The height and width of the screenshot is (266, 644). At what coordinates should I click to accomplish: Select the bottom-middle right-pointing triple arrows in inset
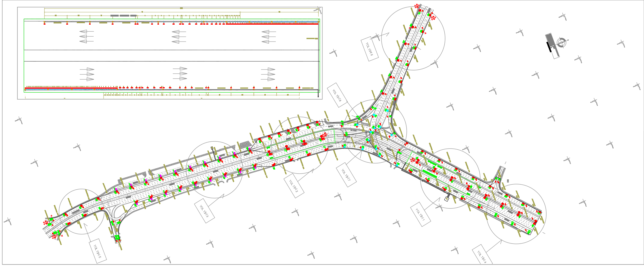point(180,74)
